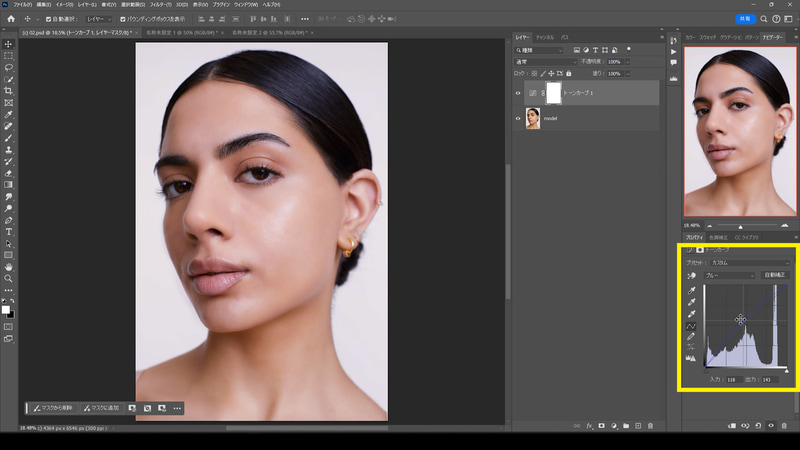Expand the プリセット カスタム dropdown
Image resolution: width=800 pixels, height=450 pixels.
[750, 262]
